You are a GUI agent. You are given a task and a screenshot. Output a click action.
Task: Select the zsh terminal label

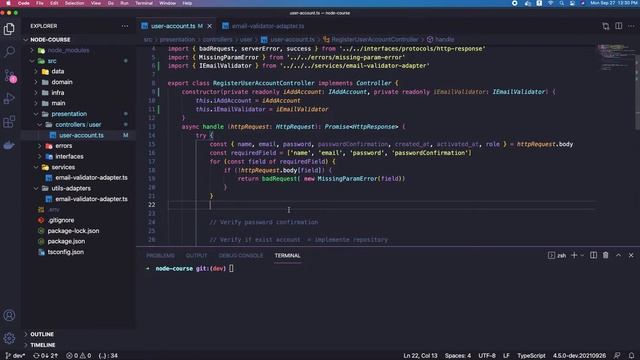(557, 255)
